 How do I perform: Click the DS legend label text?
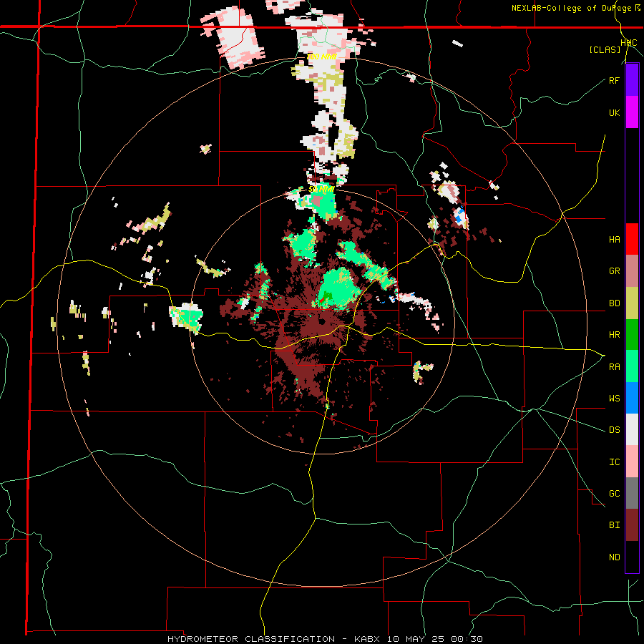tap(614, 429)
